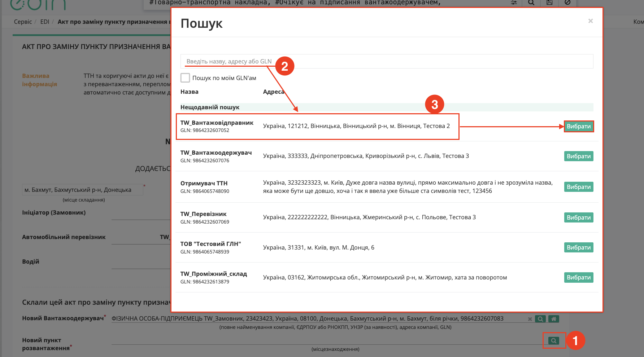Open search for Новий Вантажоодержувач field
The image size is (644, 357).
click(x=540, y=319)
